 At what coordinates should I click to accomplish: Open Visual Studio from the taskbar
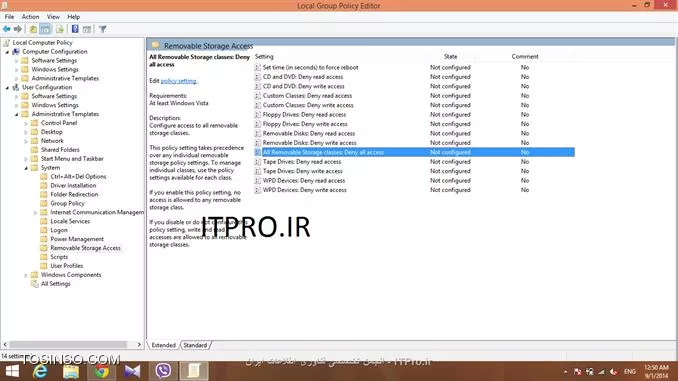tap(132, 371)
